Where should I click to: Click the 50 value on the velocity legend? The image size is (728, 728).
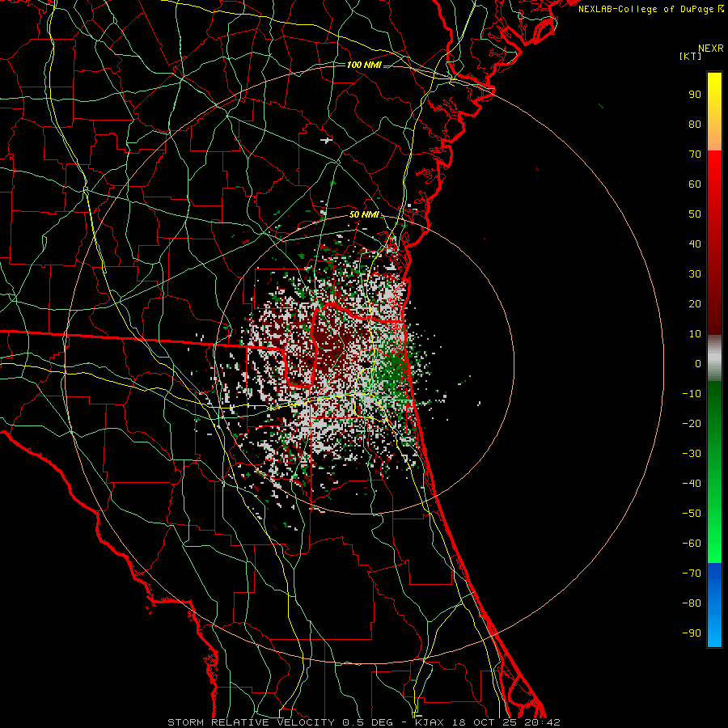[695, 214]
